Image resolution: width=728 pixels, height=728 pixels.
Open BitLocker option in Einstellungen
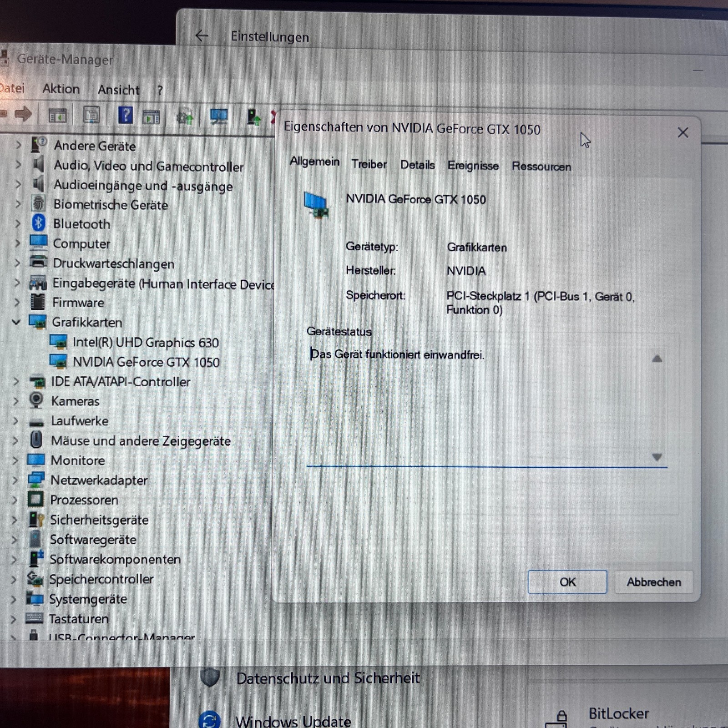click(619, 713)
